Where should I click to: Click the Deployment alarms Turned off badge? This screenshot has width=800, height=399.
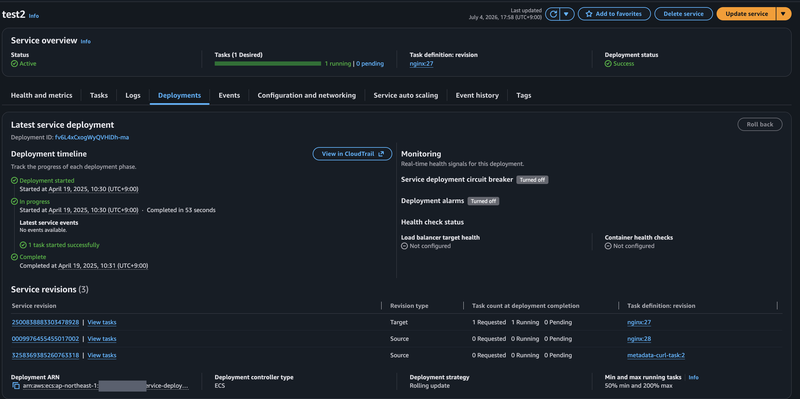click(x=483, y=201)
